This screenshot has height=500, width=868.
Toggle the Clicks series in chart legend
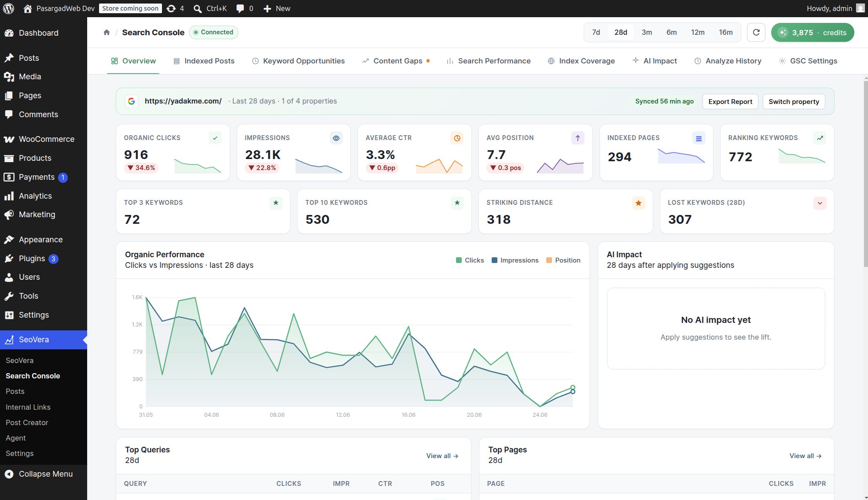(x=470, y=260)
